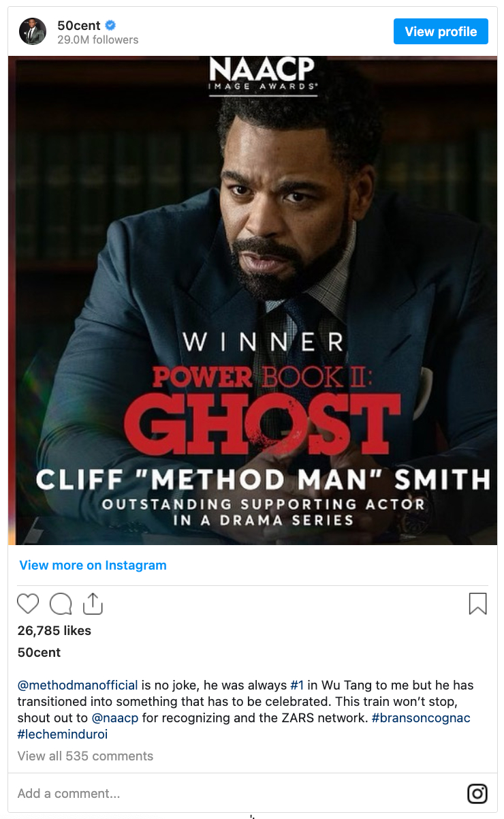Screen dimensions: 504x819
Task: Click the 50cent profile avatar
Action: point(33,31)
